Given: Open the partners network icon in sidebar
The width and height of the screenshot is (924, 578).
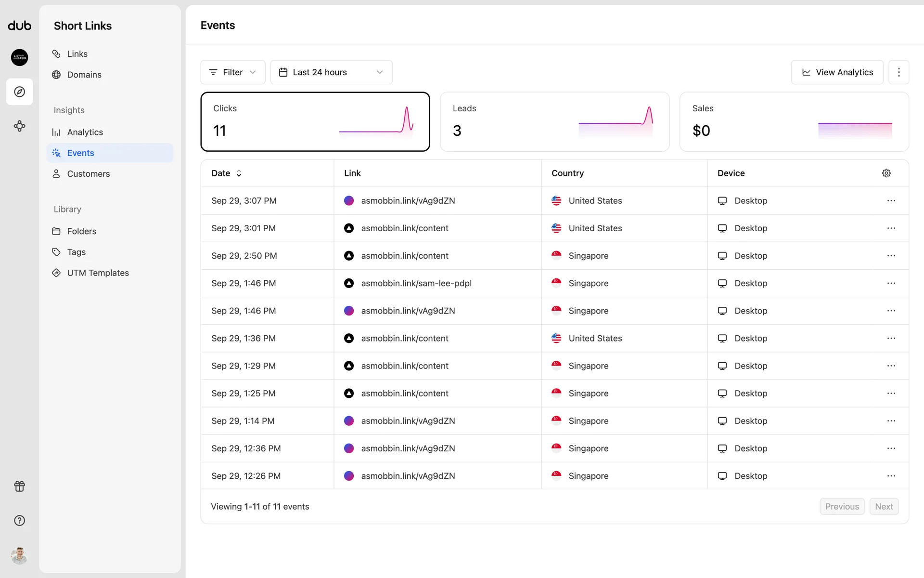Looking at the screenshot, I should 19,126.
